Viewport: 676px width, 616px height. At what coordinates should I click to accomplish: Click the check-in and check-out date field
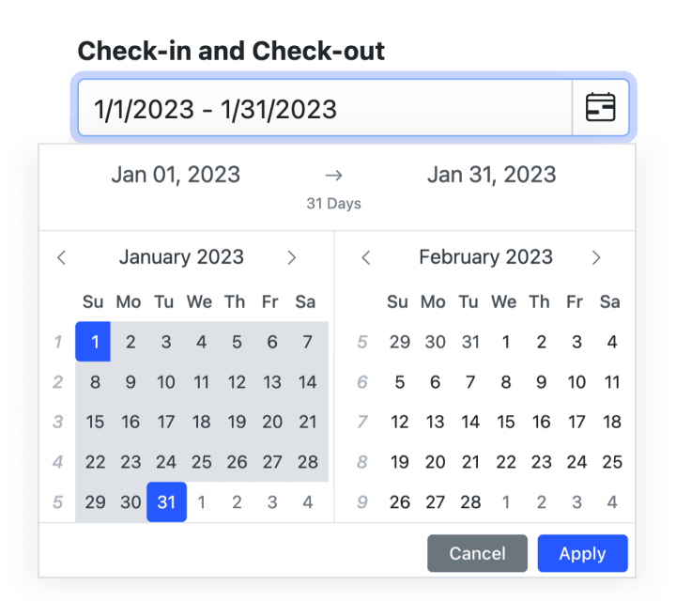(x=324, y=108)
